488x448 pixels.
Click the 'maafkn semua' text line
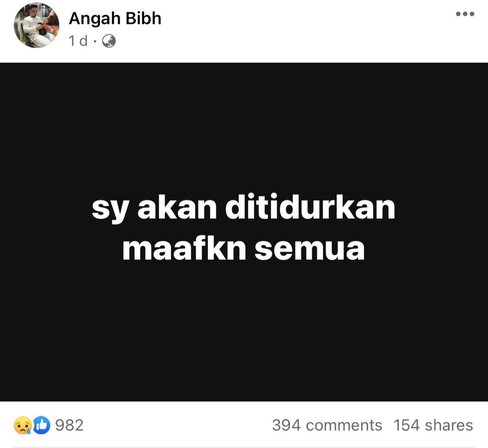click(x=243, y=249)
